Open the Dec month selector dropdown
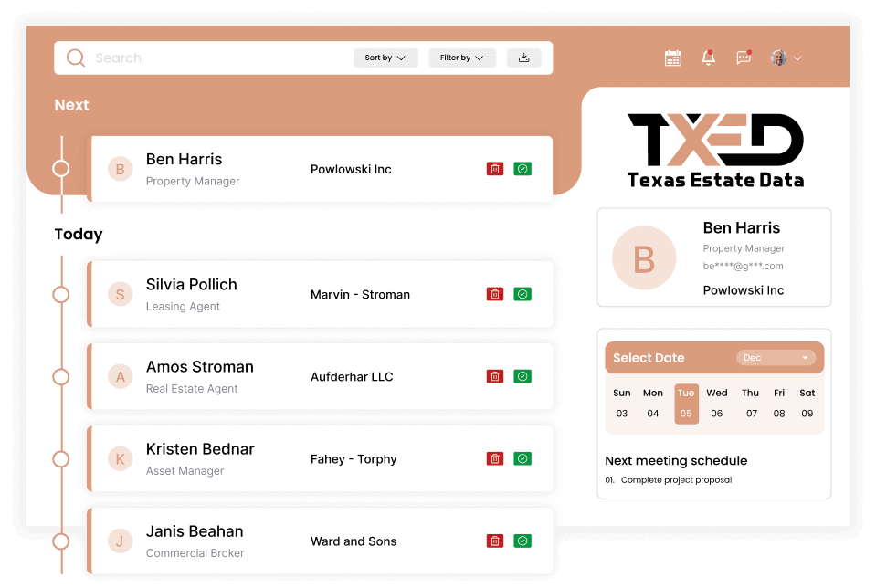The image size is (876, 588). point(776,358)
